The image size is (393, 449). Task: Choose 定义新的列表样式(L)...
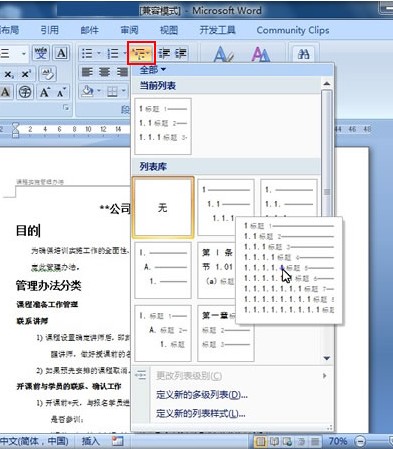[200, 414]
